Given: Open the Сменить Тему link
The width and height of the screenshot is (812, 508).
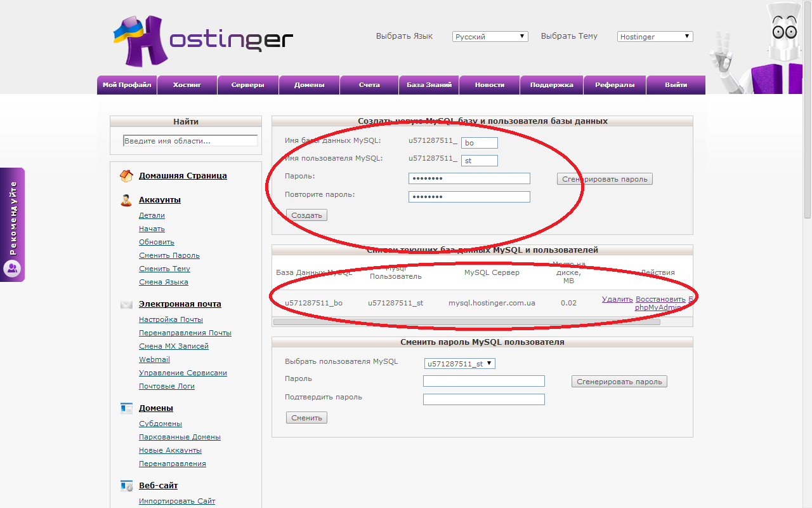Looking at the screenshot, I should click(164, 269).
